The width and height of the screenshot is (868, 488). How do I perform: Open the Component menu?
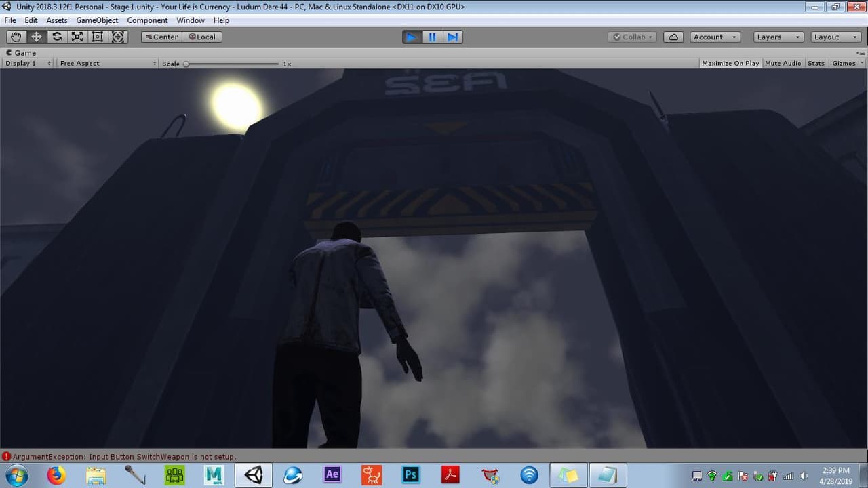pyautogui.click(x=147, y=20)
